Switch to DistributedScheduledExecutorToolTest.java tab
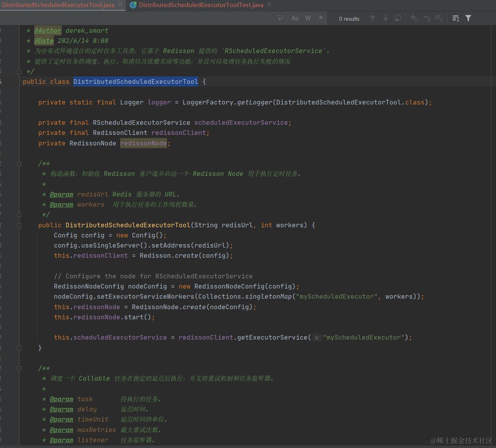The width and height of the screenshot is (496, 448). coord(201,5)
